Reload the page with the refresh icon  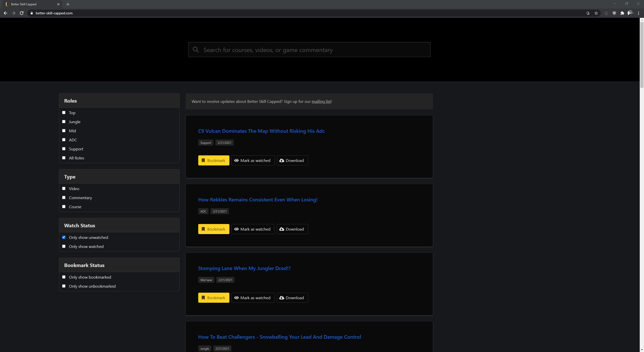pos(22,13)
